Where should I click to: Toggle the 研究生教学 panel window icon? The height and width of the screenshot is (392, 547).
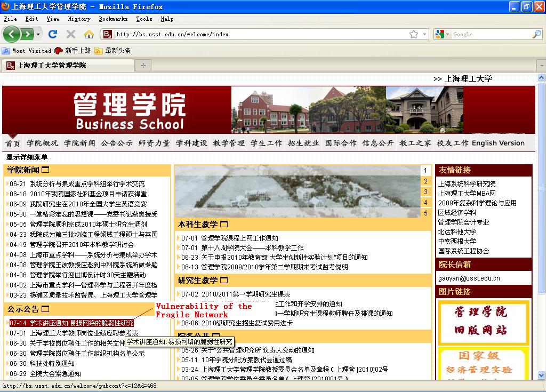(224, 280)
